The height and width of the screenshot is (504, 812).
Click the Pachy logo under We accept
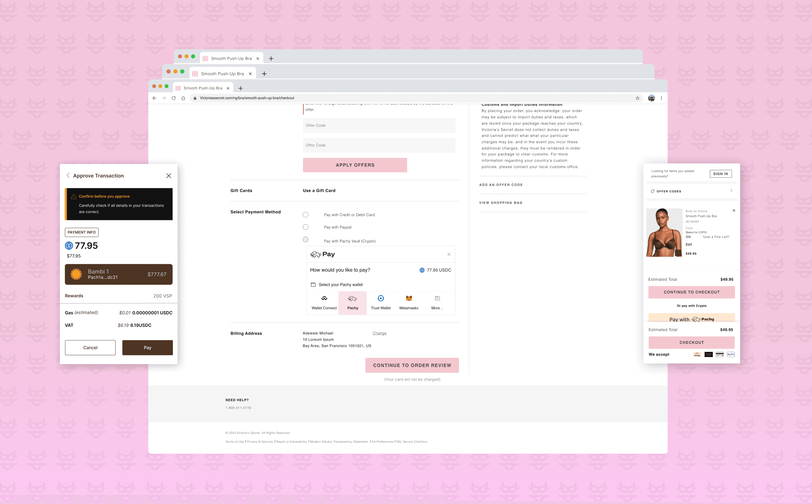point(697,354)
